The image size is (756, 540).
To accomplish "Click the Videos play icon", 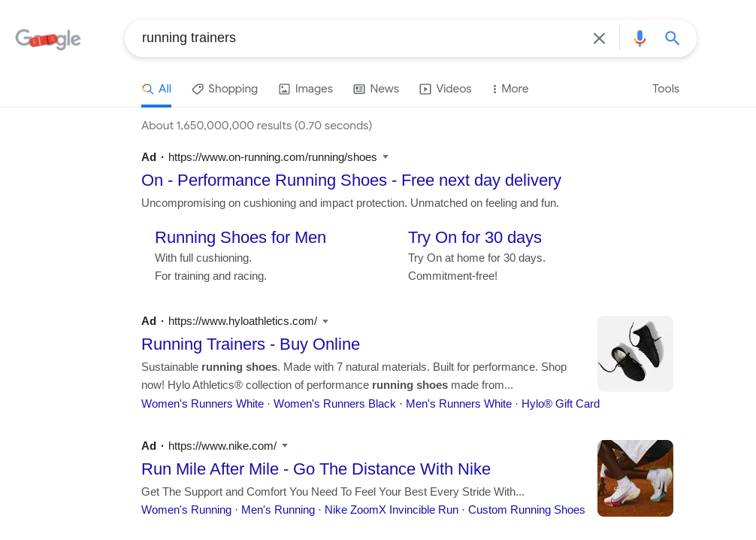I will pos(425,89).
